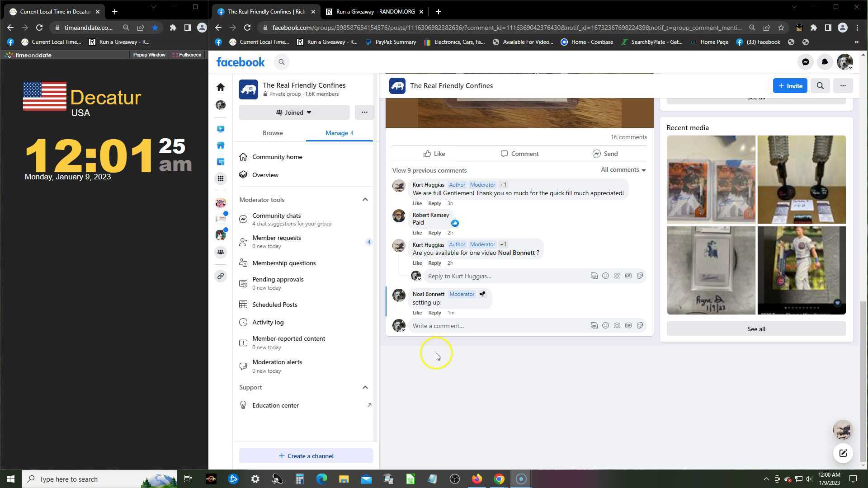The width and height of the screenshot is (868, 488).
Task: Go to the Facebook Home icon in the sidebar
Action: 221,87
